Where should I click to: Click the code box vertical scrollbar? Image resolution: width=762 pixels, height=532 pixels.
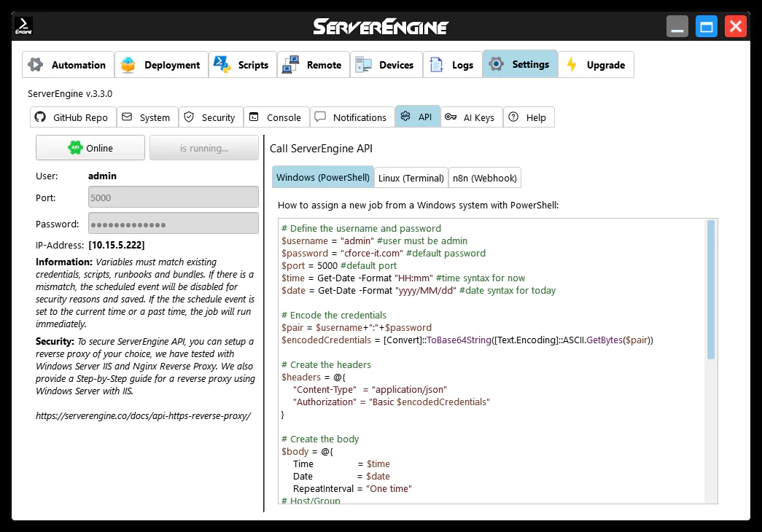point(711,292)
